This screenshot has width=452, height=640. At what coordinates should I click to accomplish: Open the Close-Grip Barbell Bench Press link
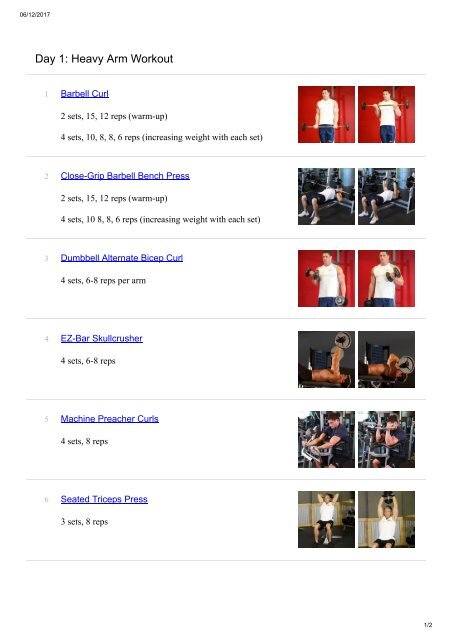(x=125, y=176)
